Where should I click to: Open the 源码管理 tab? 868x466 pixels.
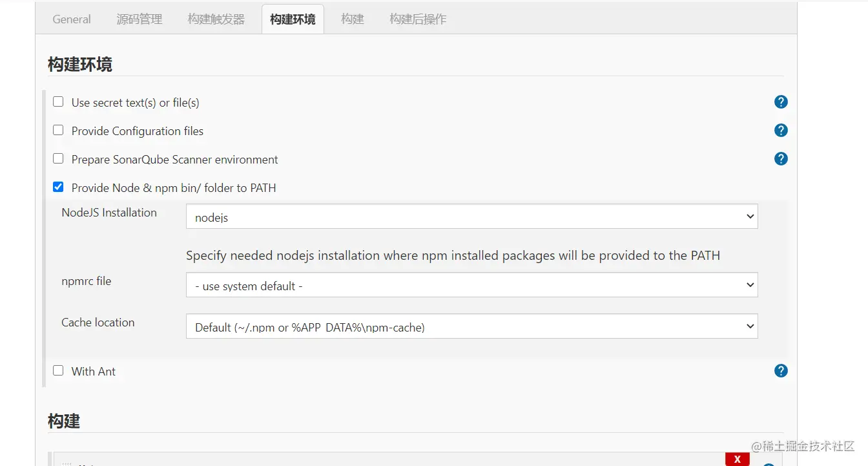tap(139, 19)
